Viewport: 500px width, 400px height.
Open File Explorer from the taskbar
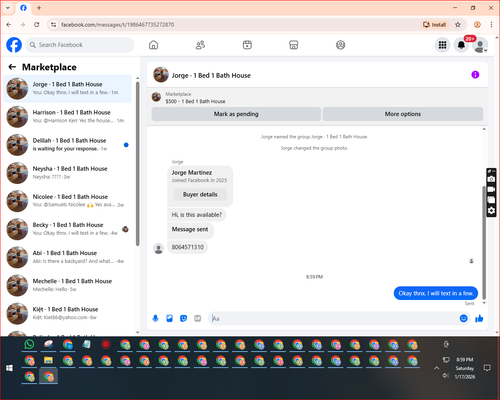coord(48,360)
